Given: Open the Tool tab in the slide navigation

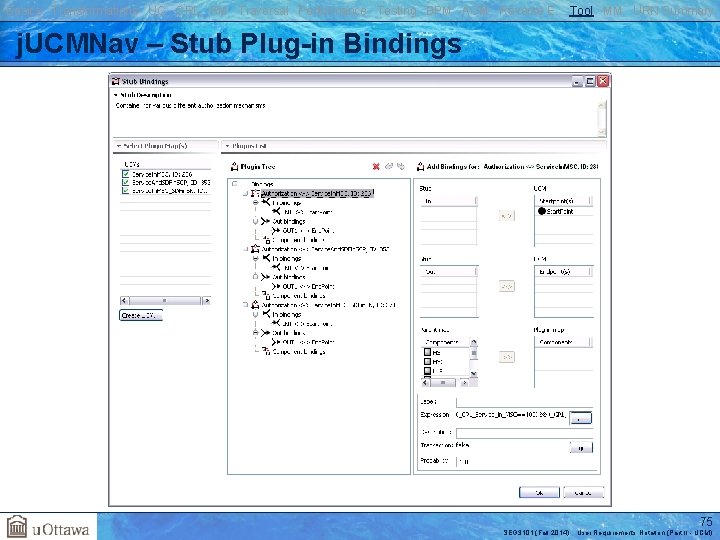Looking at the screenshot, I should pos(581,11).
